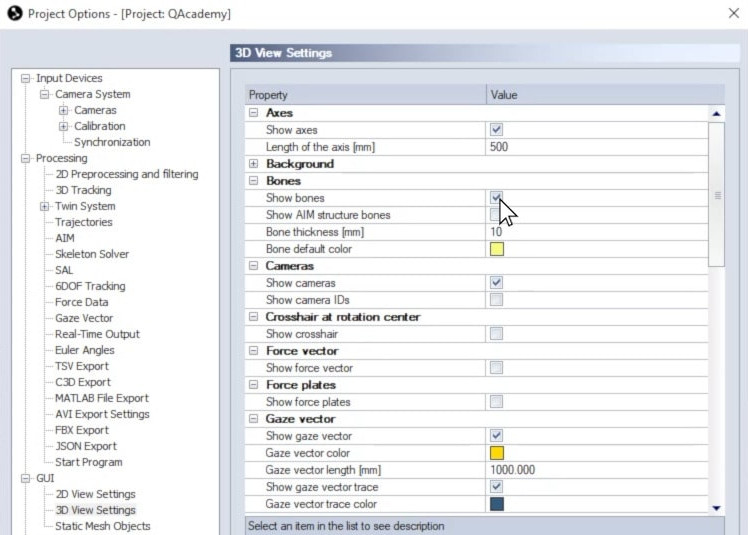Open Gaze Vector settings in the tree
The width and height of the screenshot is (748, 535).
click(x=84, y=318)
